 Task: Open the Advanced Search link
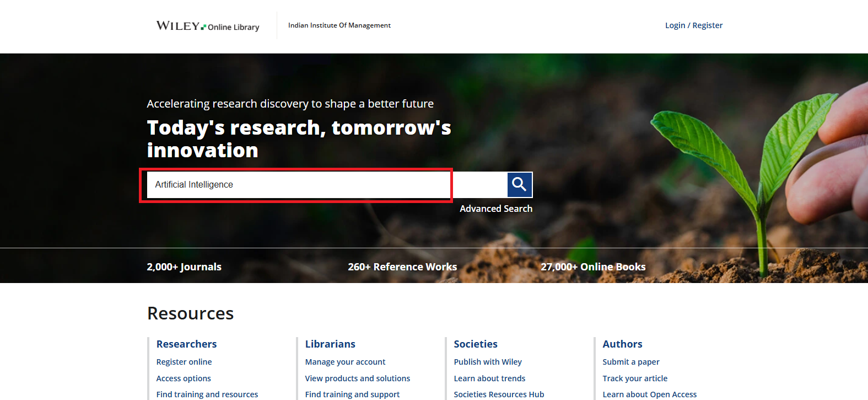click(x=495, y=209)
